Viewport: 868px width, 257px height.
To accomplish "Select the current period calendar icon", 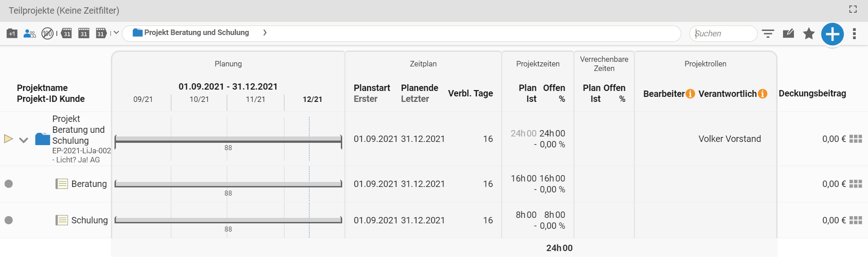I will 84,33.
